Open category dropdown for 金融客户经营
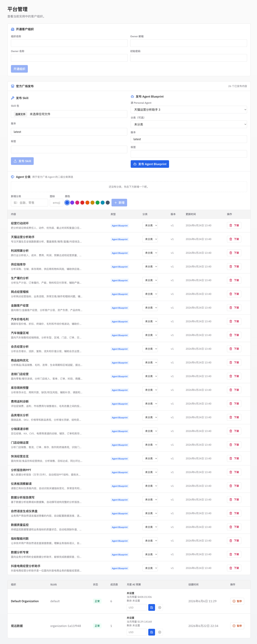257x644 pixels. tap(150, 308)
